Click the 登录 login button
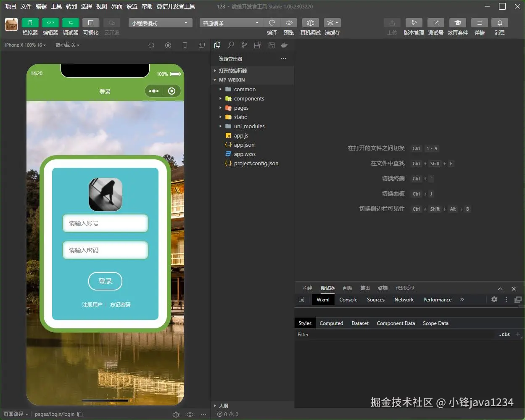The image size is (525, 420). (x=105, y=281)
